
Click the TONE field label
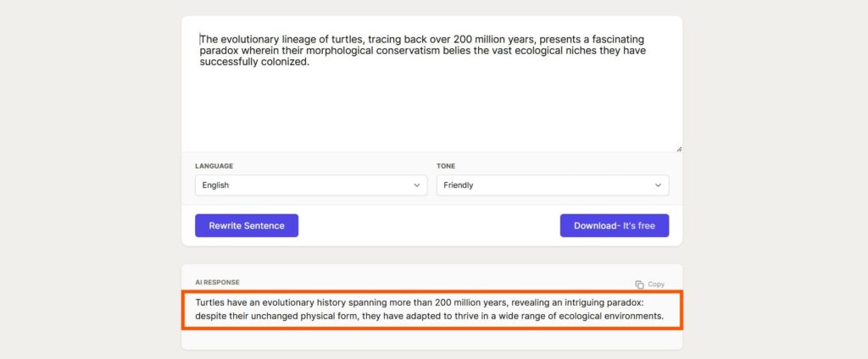tap(446, 166)
